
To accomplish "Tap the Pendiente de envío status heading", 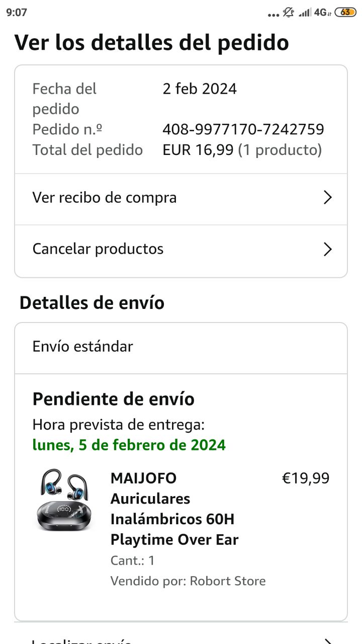I will [114, 399].
